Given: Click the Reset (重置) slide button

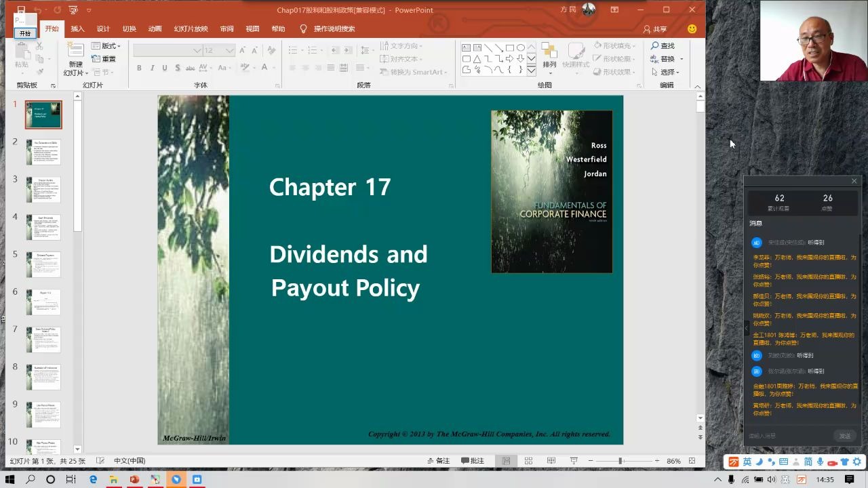Looking at the screenshot, I should [x=104, y=59].
